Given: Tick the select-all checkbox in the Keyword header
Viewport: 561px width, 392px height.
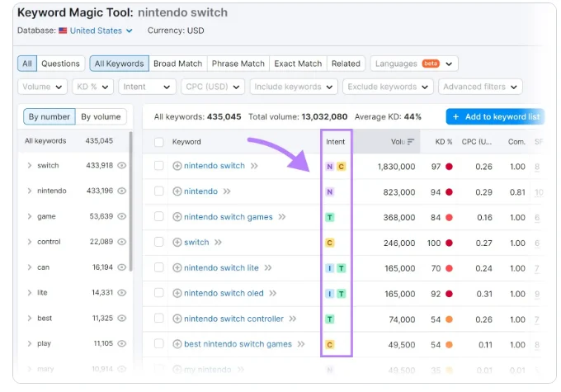Looking at the screenshot, I should point(159,142).
